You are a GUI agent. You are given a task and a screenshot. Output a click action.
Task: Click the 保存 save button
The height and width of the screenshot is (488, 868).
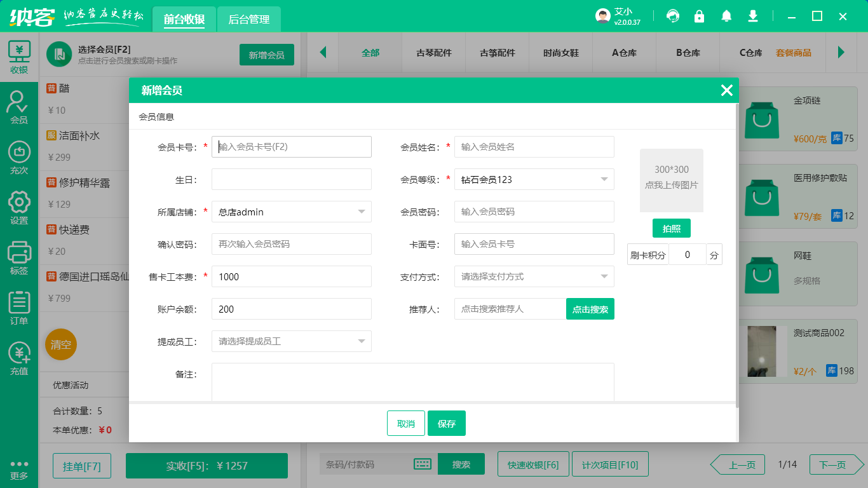pyautogui.click(x=447, y=423)
